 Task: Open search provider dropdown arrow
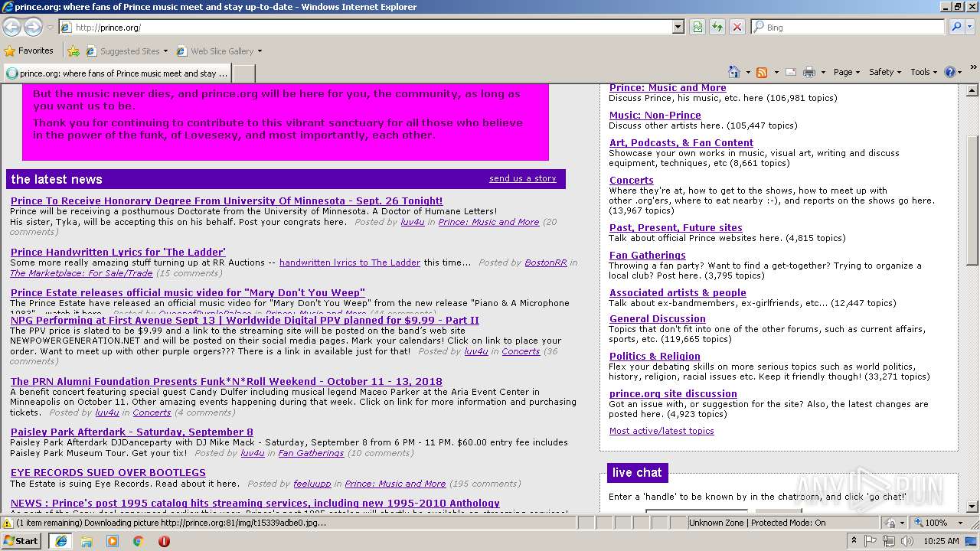(971, 27)
